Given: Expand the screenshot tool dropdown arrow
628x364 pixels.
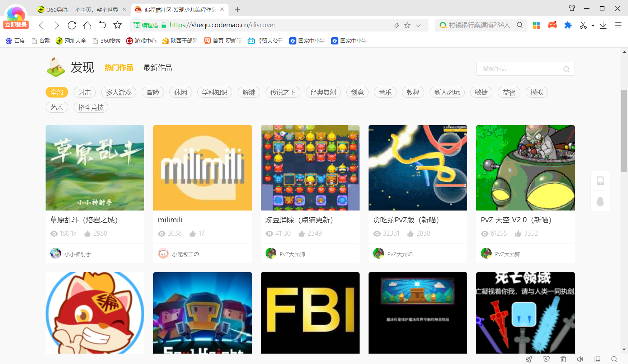Looking at the screenshot, I should 593,25.
